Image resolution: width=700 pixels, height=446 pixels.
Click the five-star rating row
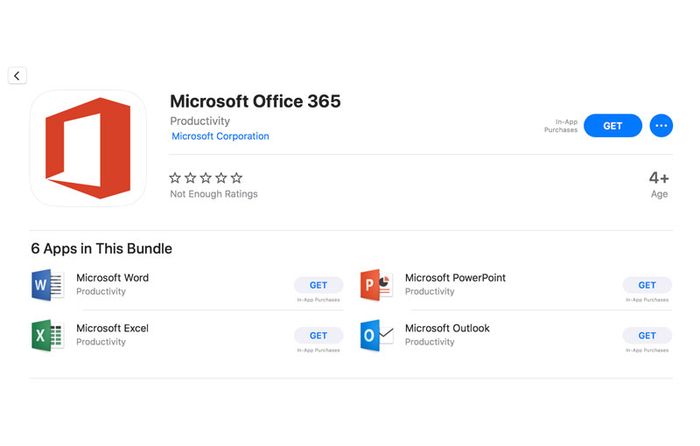point(206,178)
